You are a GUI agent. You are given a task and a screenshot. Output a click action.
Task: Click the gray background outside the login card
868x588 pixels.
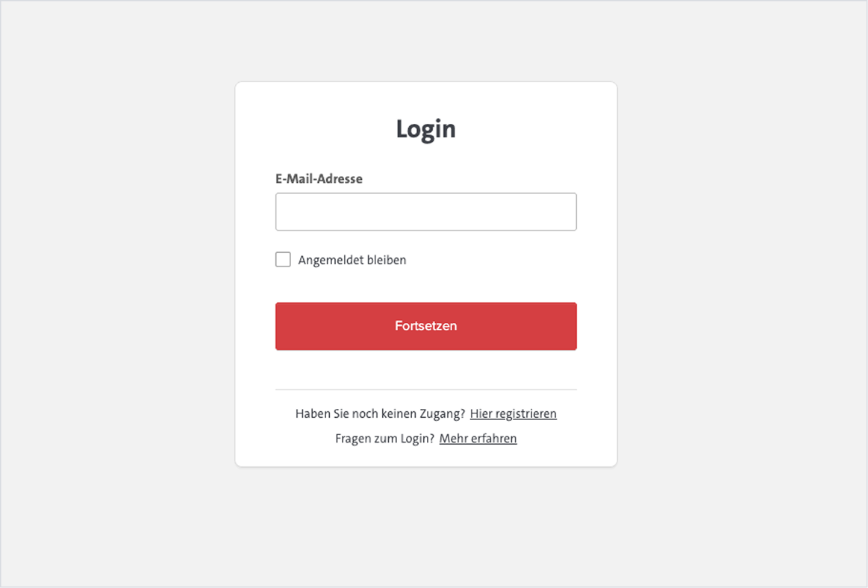pos(112,298)
